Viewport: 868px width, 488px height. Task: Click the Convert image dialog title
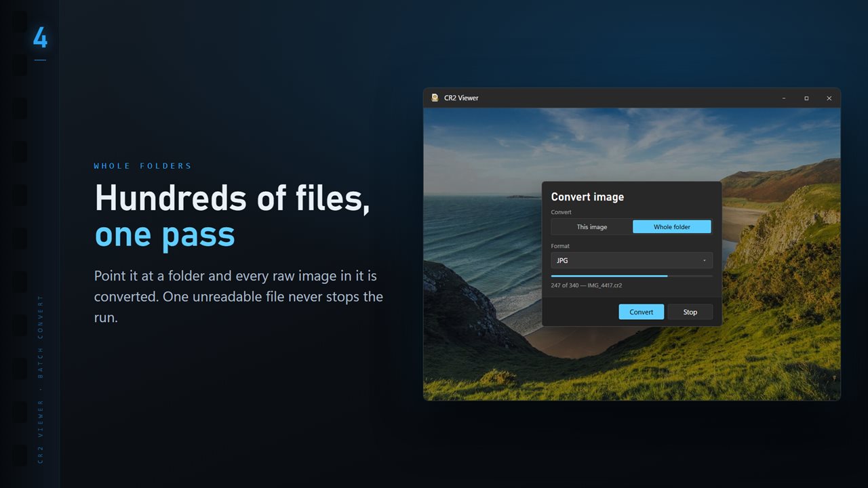point(587,197)
